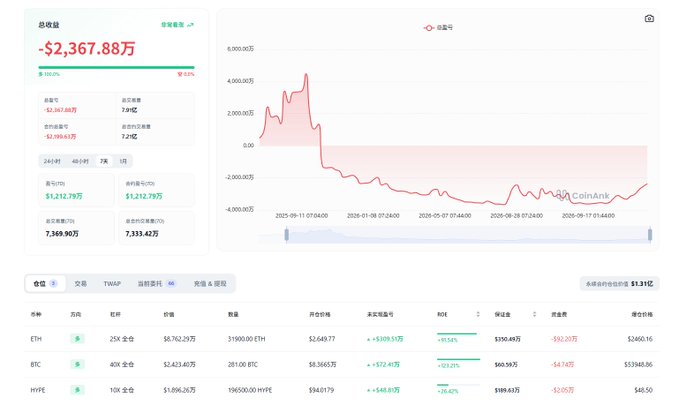The height and width of the screenshot is (413, 679).
Task: Select the 48小时 time range tab
Action: click(80, 161)
